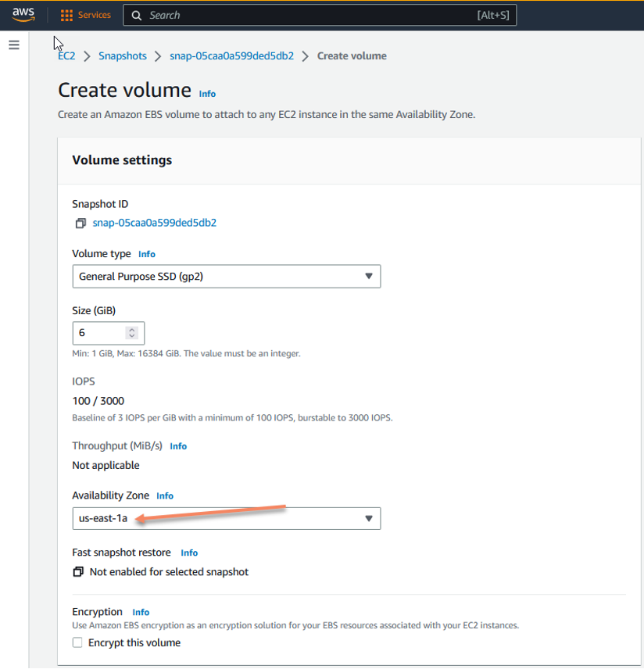Navigate to the Snapshots breadcrumb

[122, 55]
